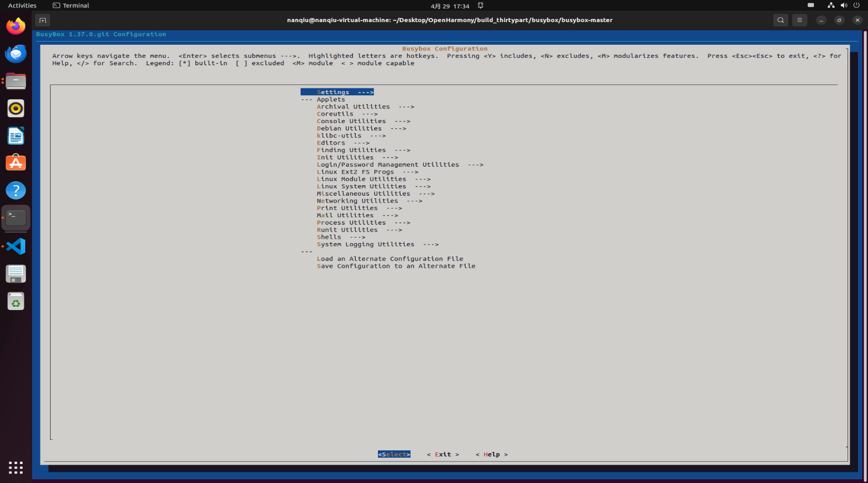
Task: Expand Linux System Utilities
Action: click(374, 187)
